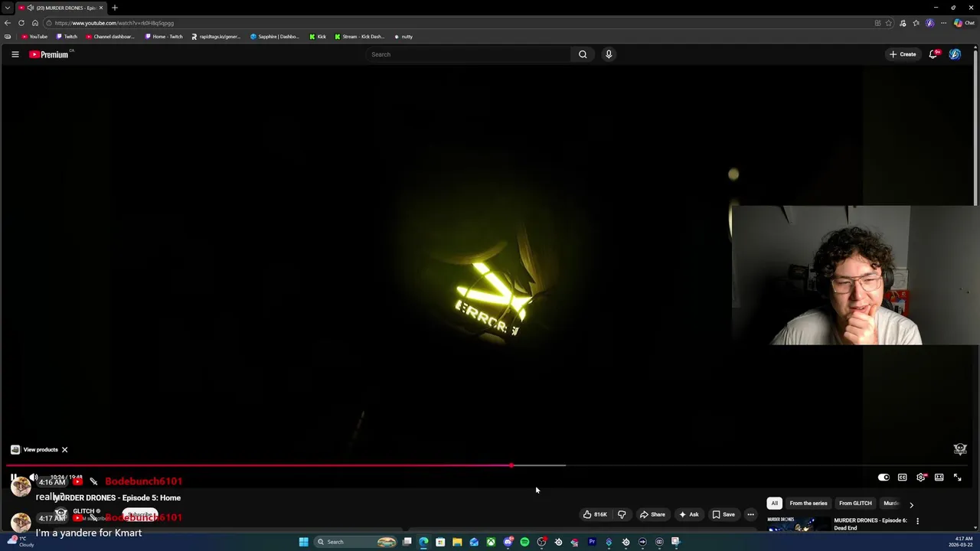The width and height of the screenshot is (980, 551).
Task: Open Xbox app from the taskbar
Action: tap(491, 542)
